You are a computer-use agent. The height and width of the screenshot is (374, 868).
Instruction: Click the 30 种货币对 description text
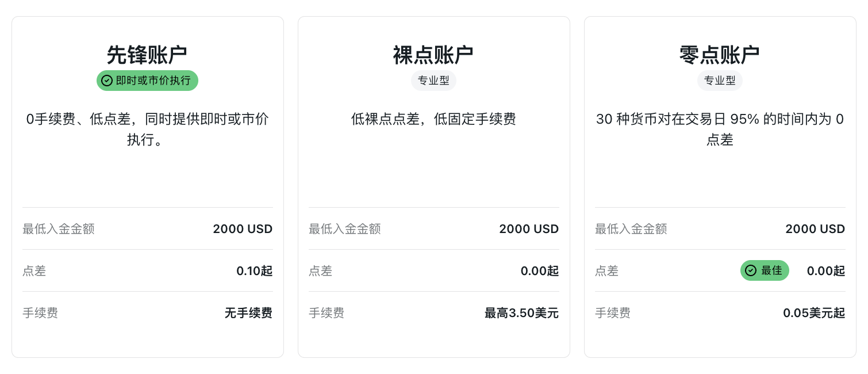click(x=720, y=129)
